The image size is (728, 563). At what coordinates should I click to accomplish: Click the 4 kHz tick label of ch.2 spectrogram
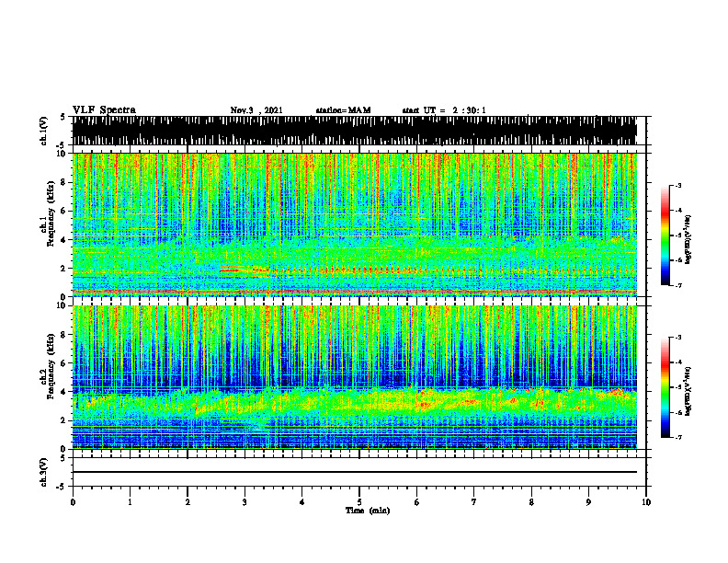pyautogui.click(x=64, y=393)
